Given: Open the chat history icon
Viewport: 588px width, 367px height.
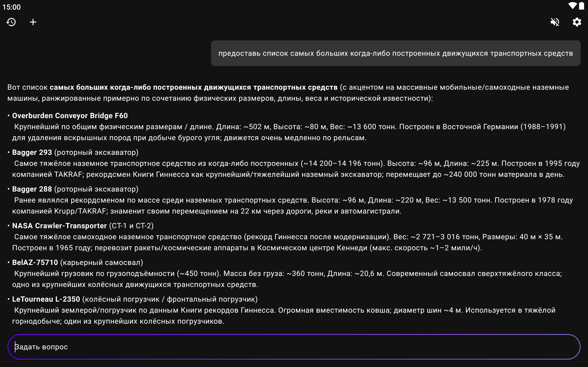Looking at the screenshot, I should pyautogui.click(x=11, y=22).
